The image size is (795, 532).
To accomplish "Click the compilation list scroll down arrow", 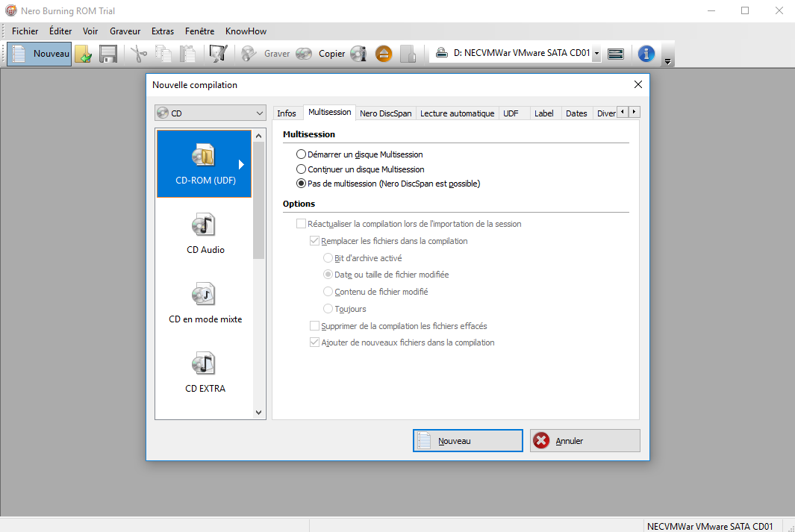I will tap(258, 413).
